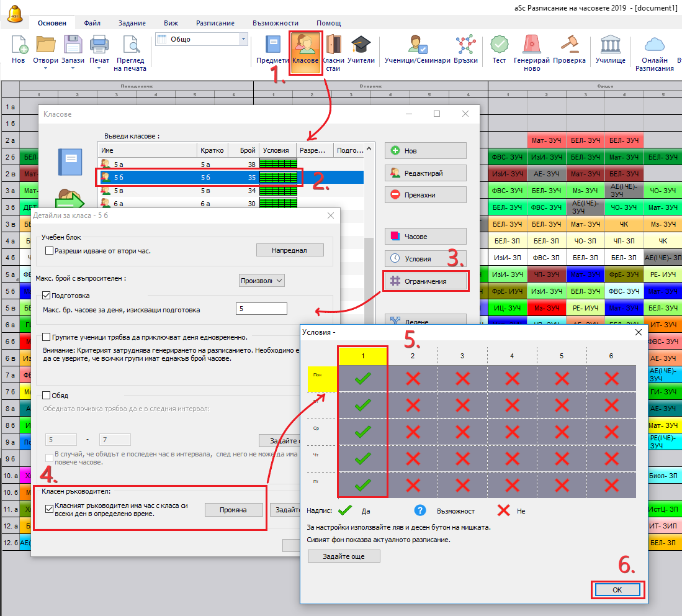Open the Учители (Teachers) icon

361,48
